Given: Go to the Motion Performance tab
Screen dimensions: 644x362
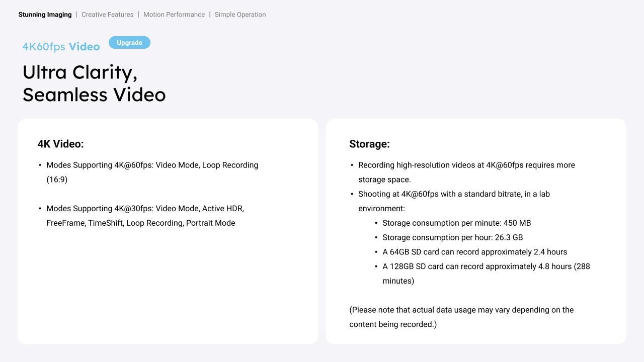Looking at the screenshot, I should click(174, 15).
